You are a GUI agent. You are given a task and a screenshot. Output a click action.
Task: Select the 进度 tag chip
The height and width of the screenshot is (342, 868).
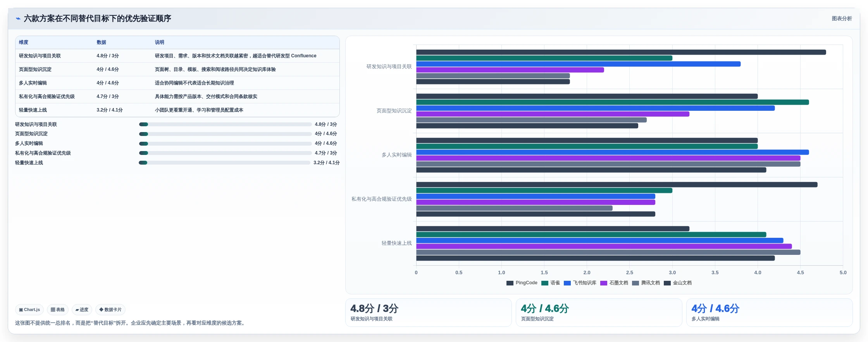(82, 309)
